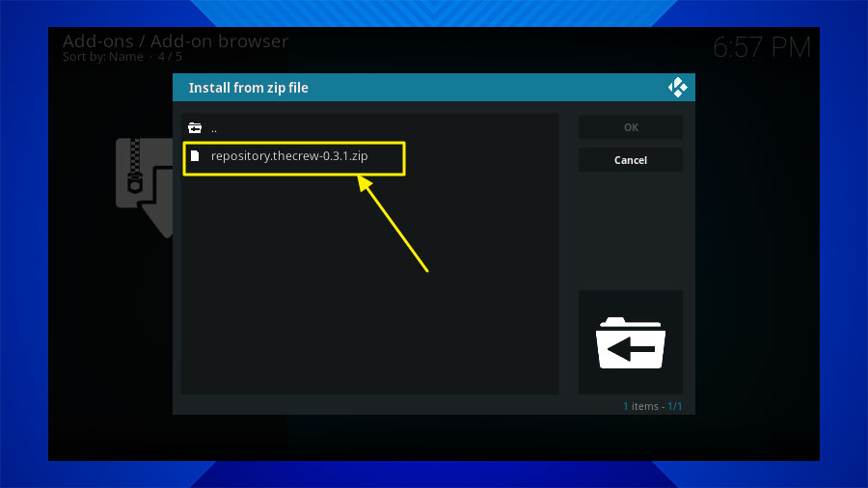Click the OK button
The image size is (868, 488).
pos(631,127)
